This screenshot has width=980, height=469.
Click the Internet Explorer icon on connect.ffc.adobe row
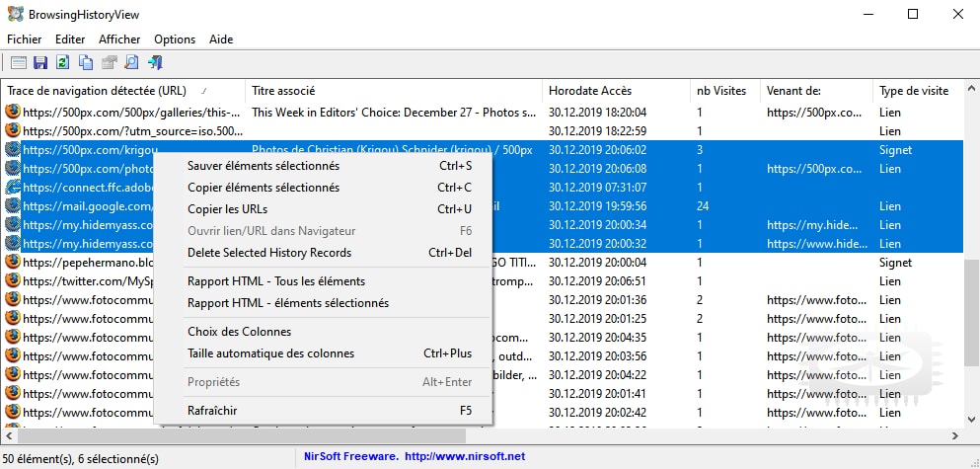(x=13, y=187)
